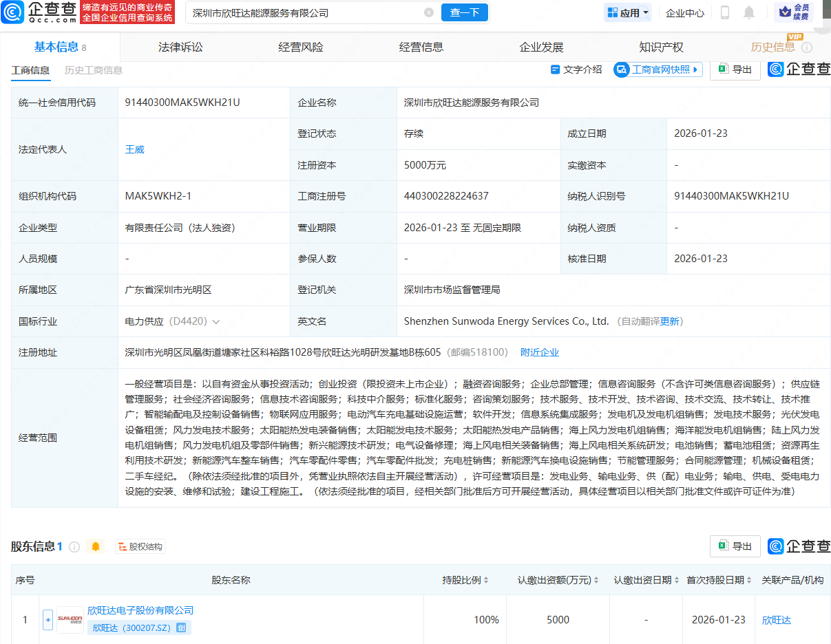Screen dimensions: 831x644
Task: Open the 股权结构 equity structure view
Action: pyautogui.click(x=140, y=546)
